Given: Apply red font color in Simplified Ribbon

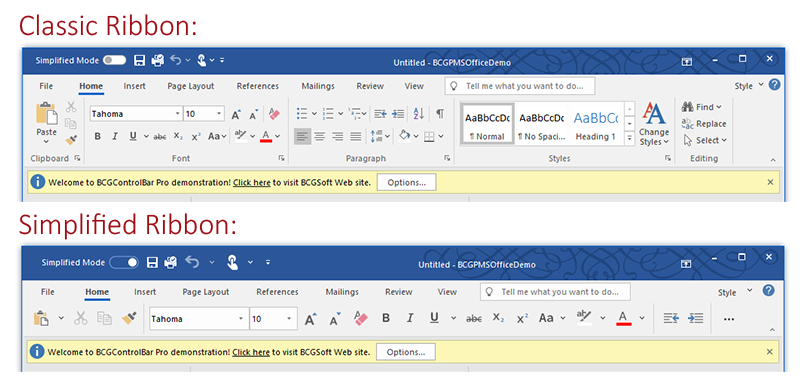Looking at the screenshot, I should click(624, 318).
